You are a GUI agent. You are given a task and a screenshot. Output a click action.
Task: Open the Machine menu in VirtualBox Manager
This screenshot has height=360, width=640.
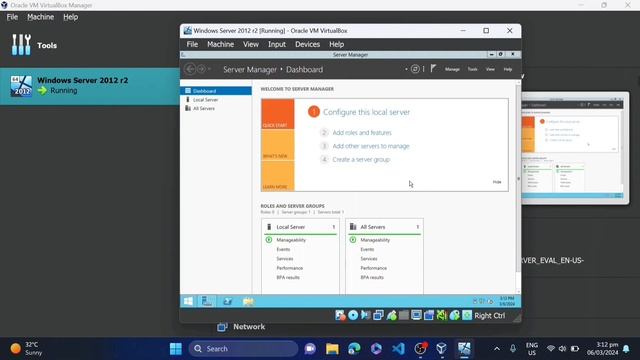(40, 17)
